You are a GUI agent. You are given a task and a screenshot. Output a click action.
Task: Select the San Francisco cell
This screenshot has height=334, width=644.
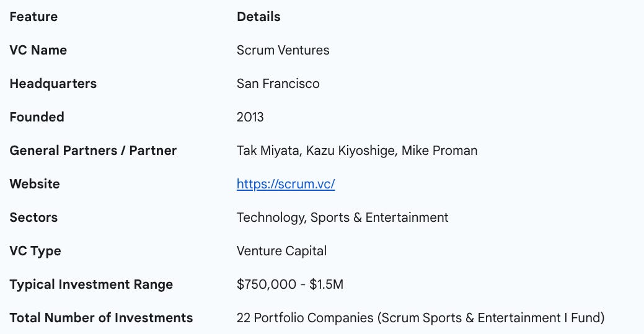coord(278,84)
